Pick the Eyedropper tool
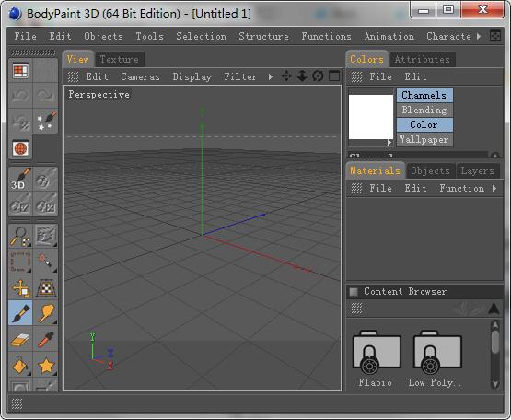The height and width of the screenshot is (420, 511). (x=46, y=339)
